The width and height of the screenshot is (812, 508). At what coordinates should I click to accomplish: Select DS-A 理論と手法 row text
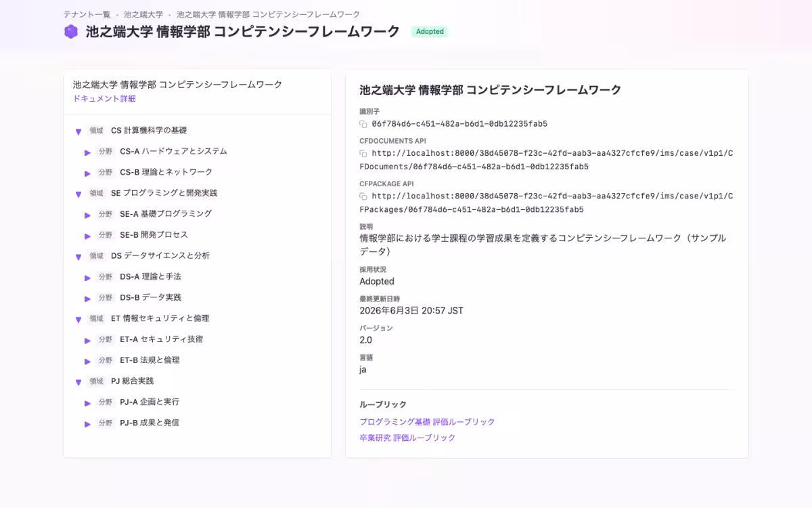(150, 277)
